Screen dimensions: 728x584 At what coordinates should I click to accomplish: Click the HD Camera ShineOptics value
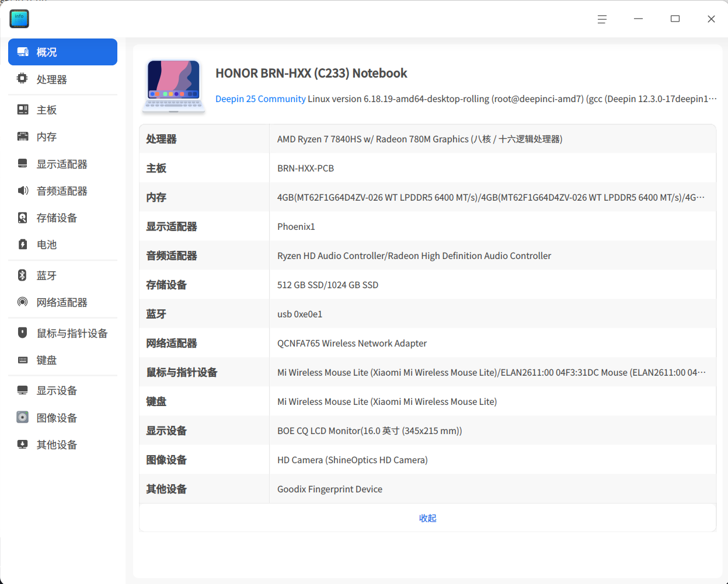pyautogui.click(x=353, y=460)
